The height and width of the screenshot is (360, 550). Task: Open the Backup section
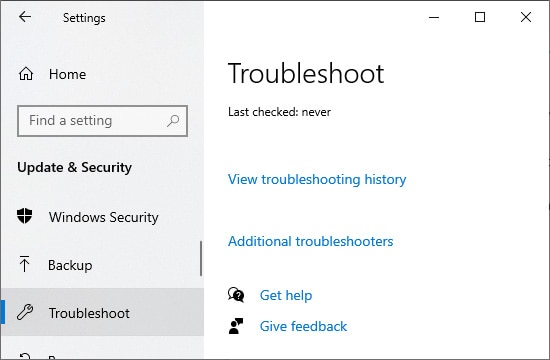[102, 265]
